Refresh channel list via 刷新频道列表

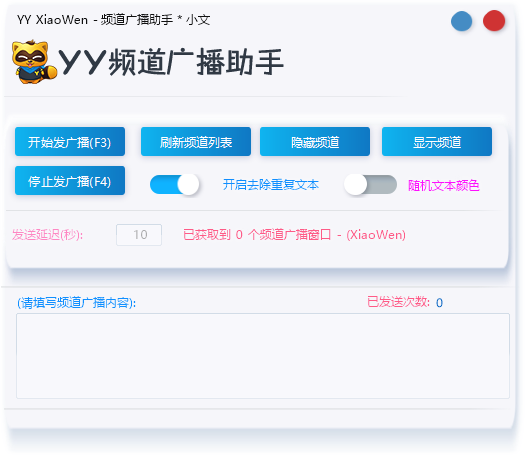(x=196, y=142)
